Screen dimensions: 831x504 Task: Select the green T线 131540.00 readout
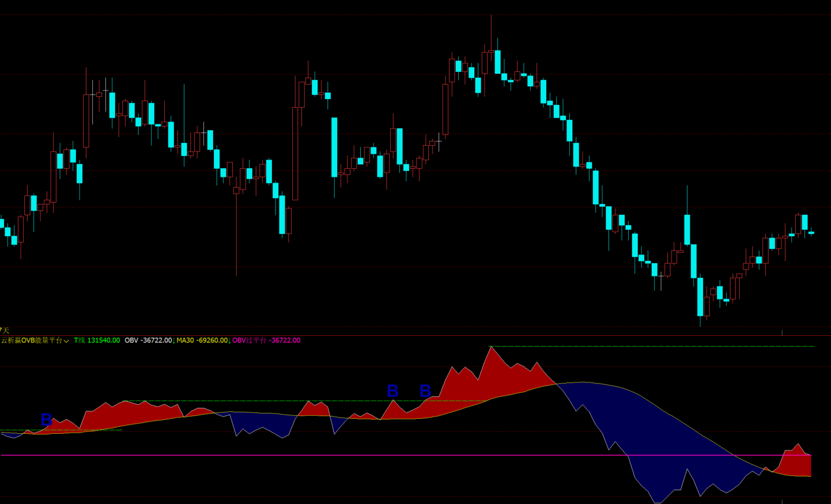(97, 340)
